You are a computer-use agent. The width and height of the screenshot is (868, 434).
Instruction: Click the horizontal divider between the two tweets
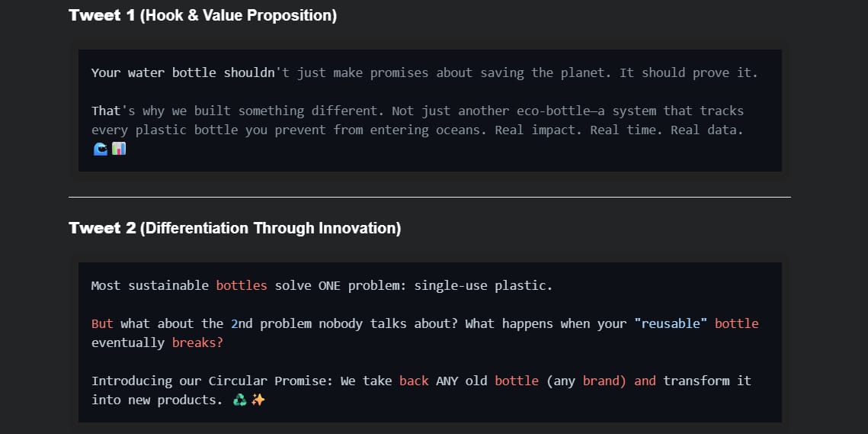430,197
